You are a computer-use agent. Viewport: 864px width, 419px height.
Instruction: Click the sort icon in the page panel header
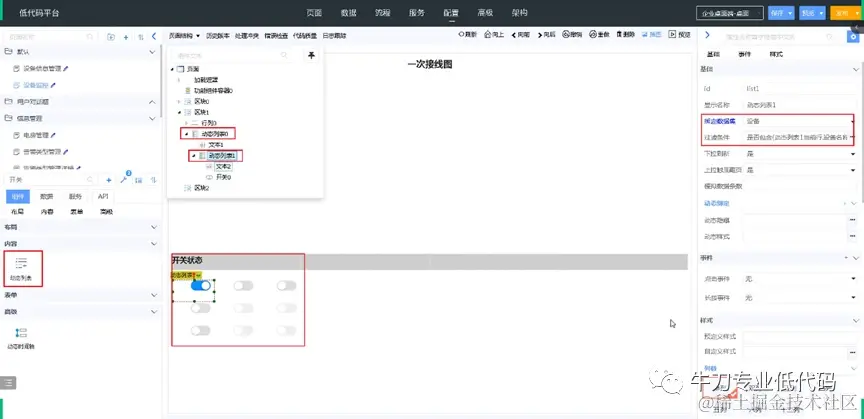point(141,37)
